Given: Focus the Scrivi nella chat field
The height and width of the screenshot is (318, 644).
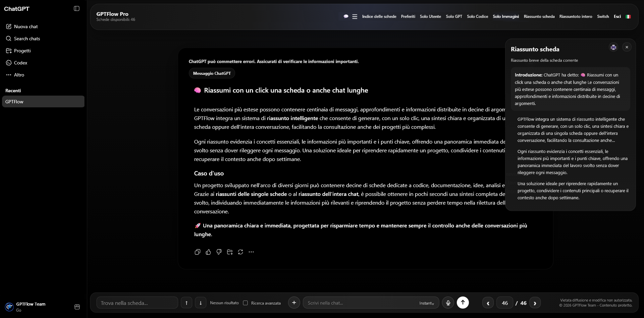Looking at the screenshot, I should click(359, 303).
